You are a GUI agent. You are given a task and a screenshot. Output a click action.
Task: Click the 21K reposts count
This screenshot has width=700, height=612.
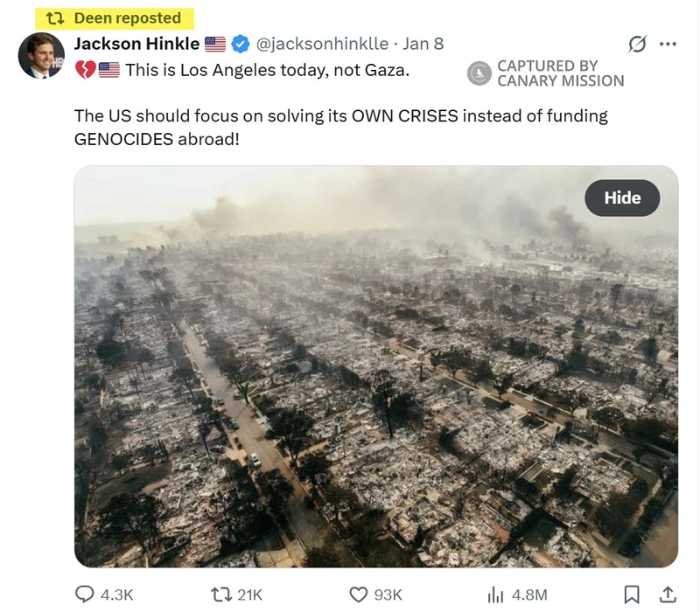(249, 595)
